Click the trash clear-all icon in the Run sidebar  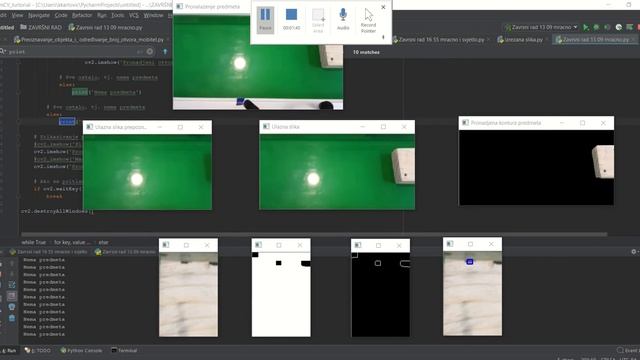[12, 318]
